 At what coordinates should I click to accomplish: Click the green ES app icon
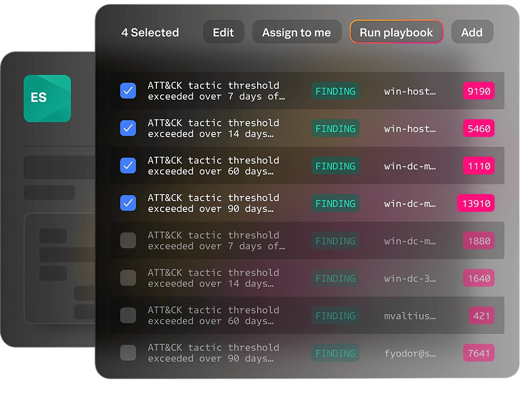tap(47, 98)
